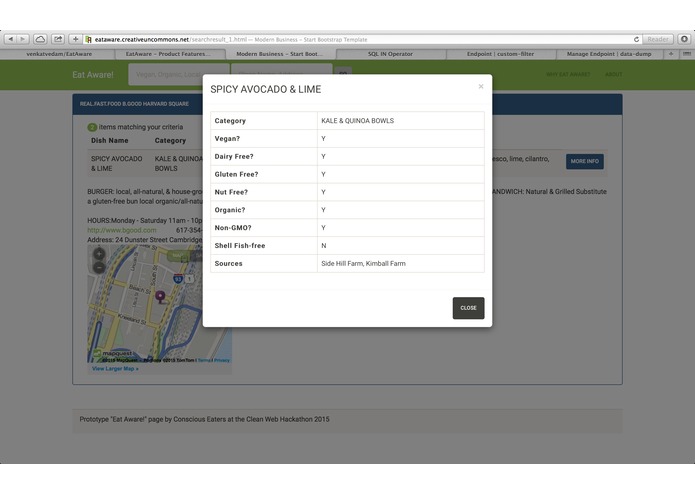
Task: Zoom out on the map with minus
Action: 99,268
